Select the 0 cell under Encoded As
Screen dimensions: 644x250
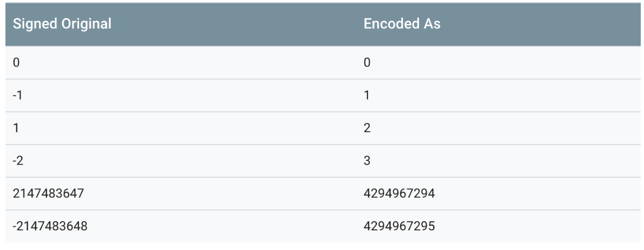pos(367,63)
